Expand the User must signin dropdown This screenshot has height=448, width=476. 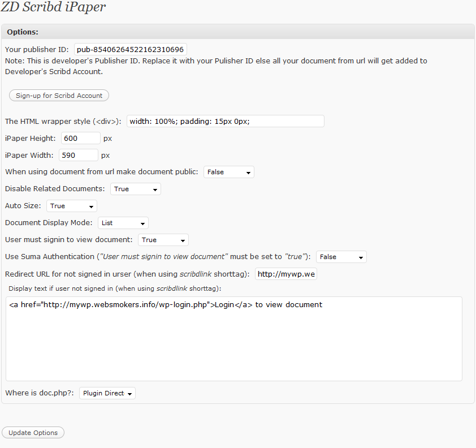(x=163, y=240)
